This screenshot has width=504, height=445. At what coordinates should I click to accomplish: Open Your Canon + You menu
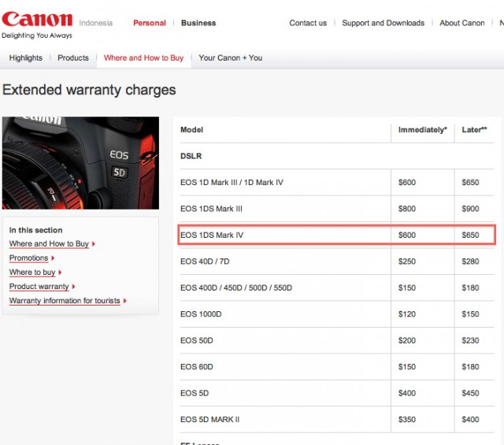[231, 57]
